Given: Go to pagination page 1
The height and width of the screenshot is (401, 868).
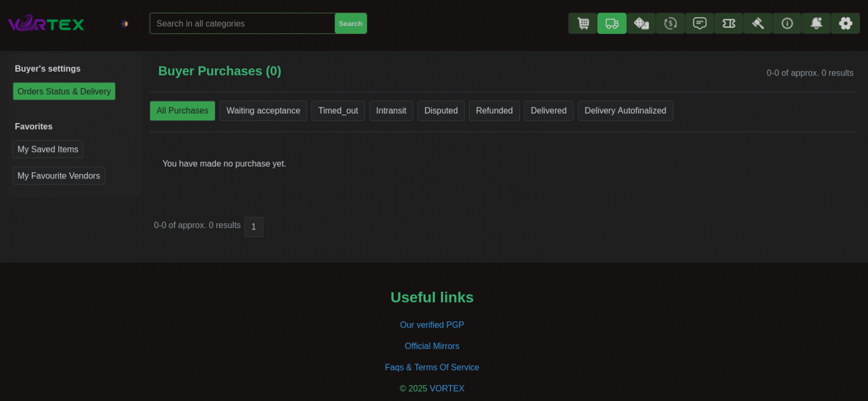Looking at the screenshot, I should click(x=254, y=227).
